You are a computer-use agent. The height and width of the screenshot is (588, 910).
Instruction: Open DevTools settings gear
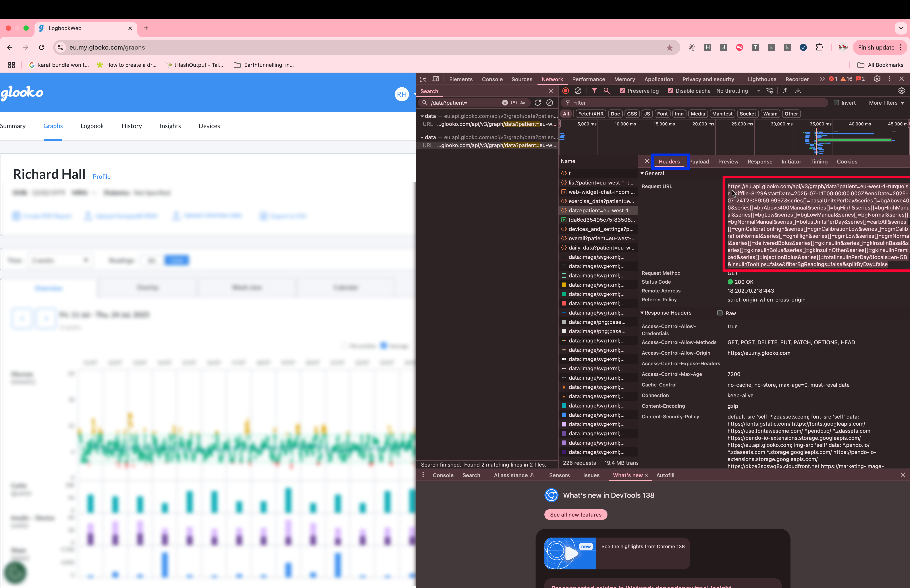(x=877, y=79)
